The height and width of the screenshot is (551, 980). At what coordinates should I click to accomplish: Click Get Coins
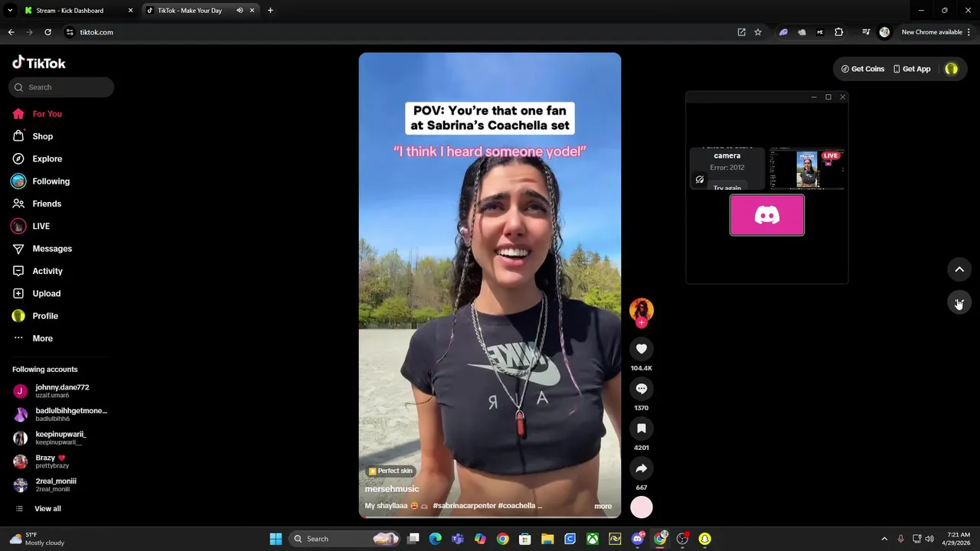[863, 69]
